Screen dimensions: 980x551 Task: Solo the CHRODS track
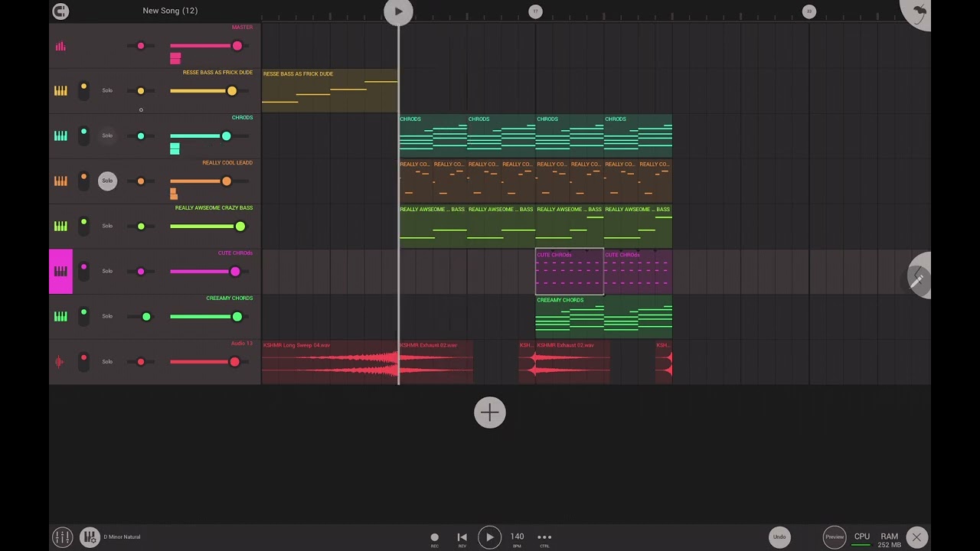[107, 135]
